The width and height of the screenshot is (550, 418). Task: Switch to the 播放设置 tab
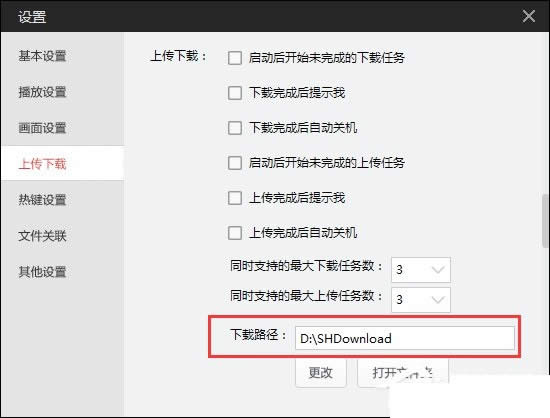(x=42, y=92)
